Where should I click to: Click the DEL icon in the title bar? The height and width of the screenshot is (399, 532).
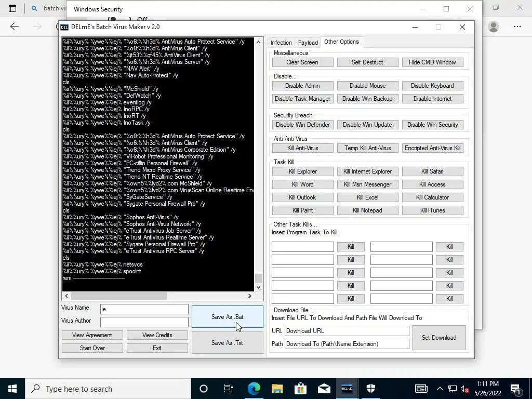[x=64, y=27]
